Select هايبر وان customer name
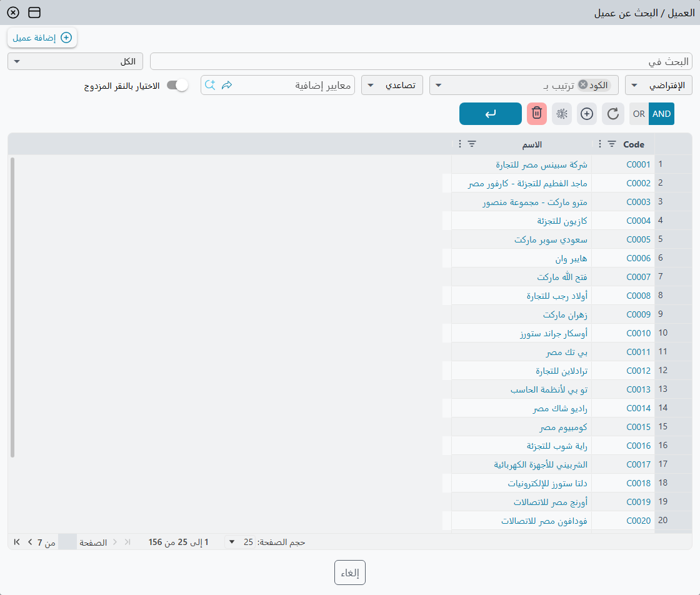700x595 pixels. tap(571, 259)
